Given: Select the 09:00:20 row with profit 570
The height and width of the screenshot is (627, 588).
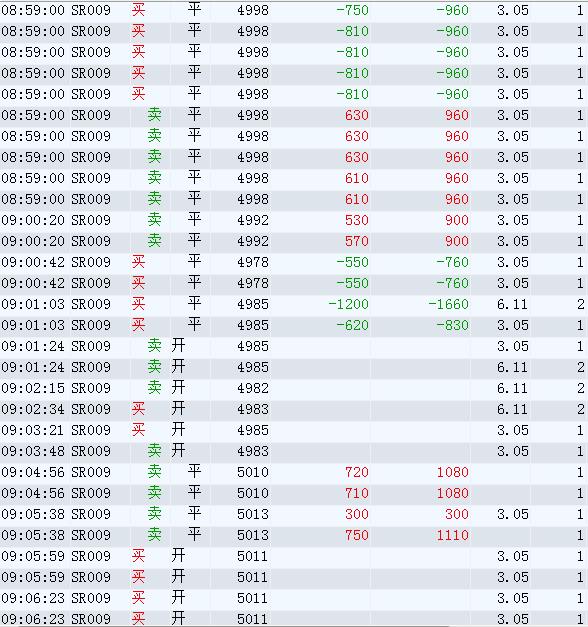Looking at the screenshot, I should [294, 241].
